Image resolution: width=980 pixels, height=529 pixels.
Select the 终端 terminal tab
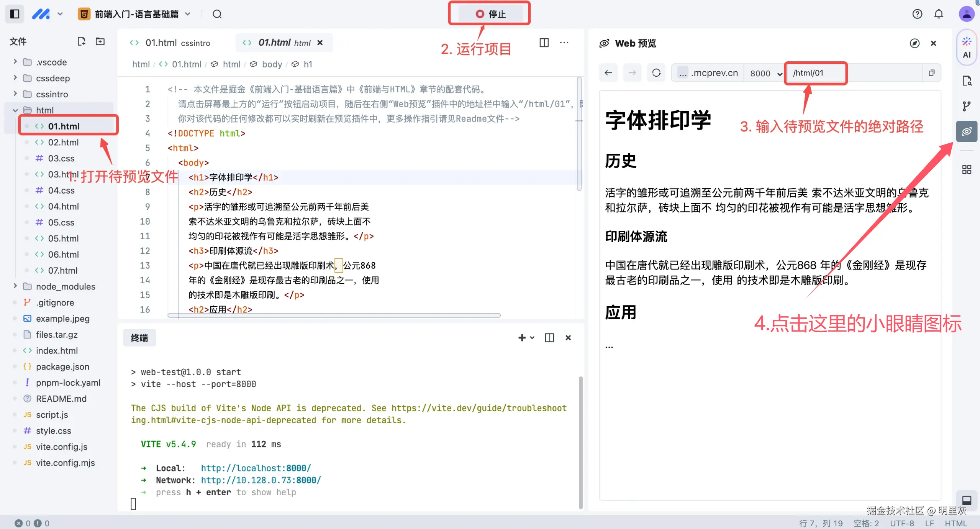139,338
